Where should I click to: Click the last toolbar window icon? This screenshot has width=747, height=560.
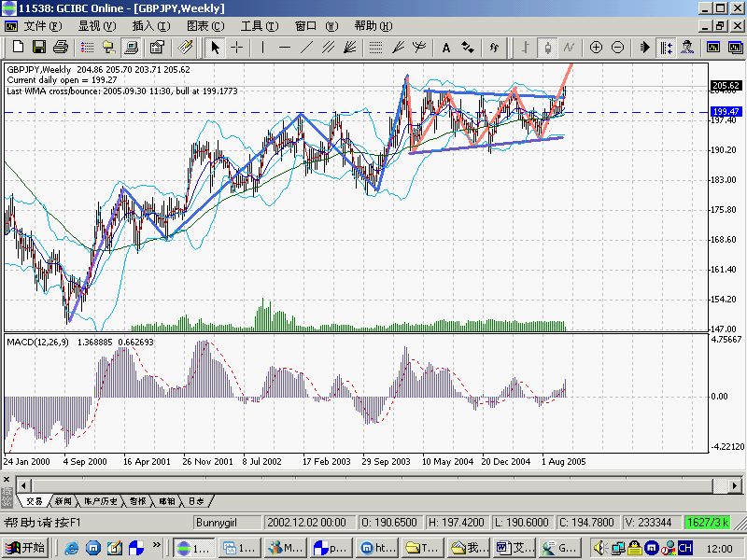[735, 48]
